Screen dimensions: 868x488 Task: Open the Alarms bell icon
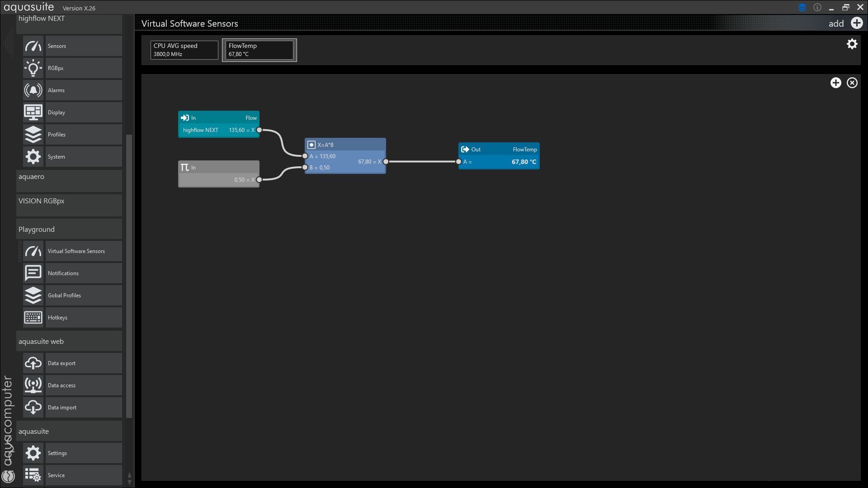coord(33,90)
